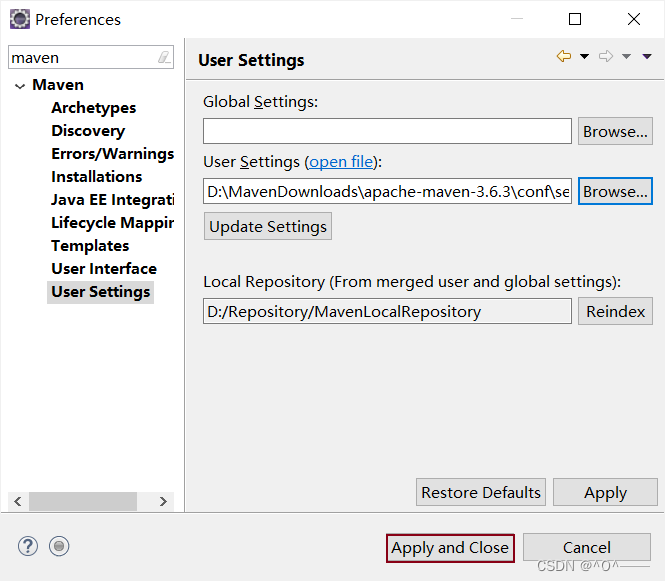665x581 pixels.
Task: Select Discovery preference page
Action: [x=88, y=131]
